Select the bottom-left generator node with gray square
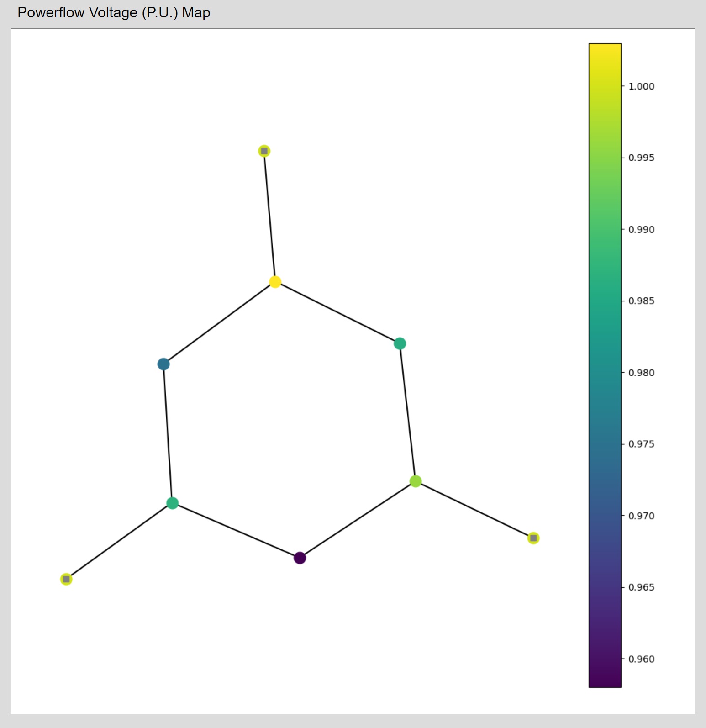 point(66,579)
